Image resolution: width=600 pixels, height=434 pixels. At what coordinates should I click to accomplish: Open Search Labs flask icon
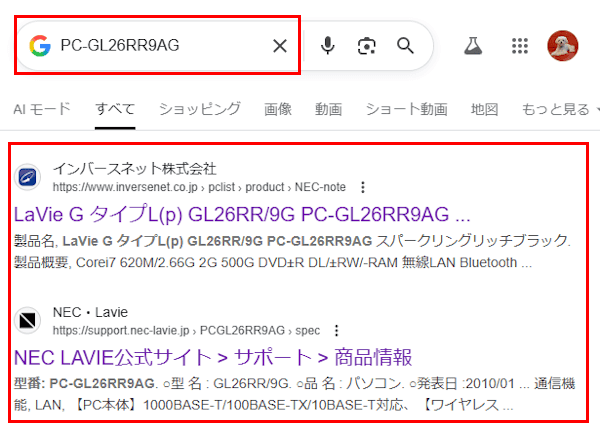pos(473,46)
